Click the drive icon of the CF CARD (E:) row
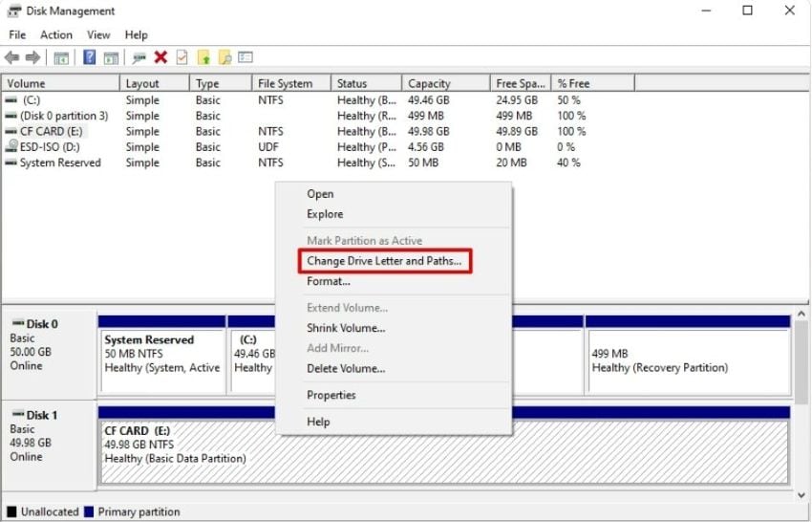Image resolution: width=812 pixels, height=522 pixels. tap(11, 131)
